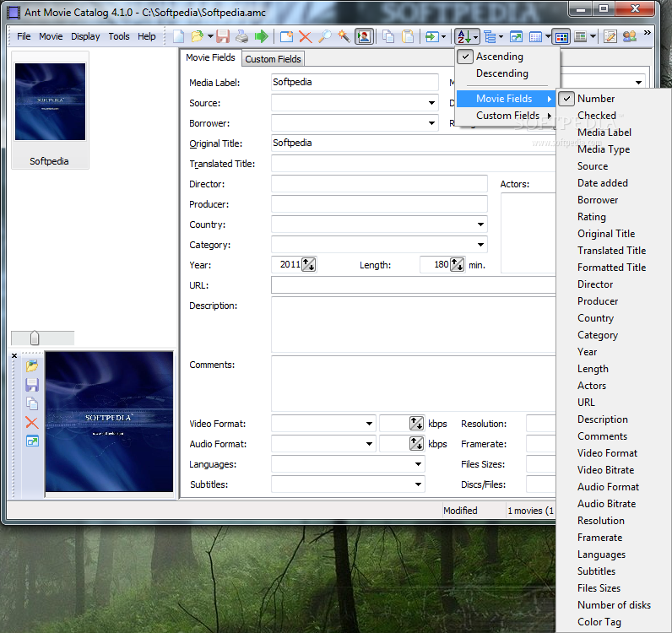This screenshot has height=633, width=672.
Task: Expand the Languages dropdown
Action: (x=418, y=464)
